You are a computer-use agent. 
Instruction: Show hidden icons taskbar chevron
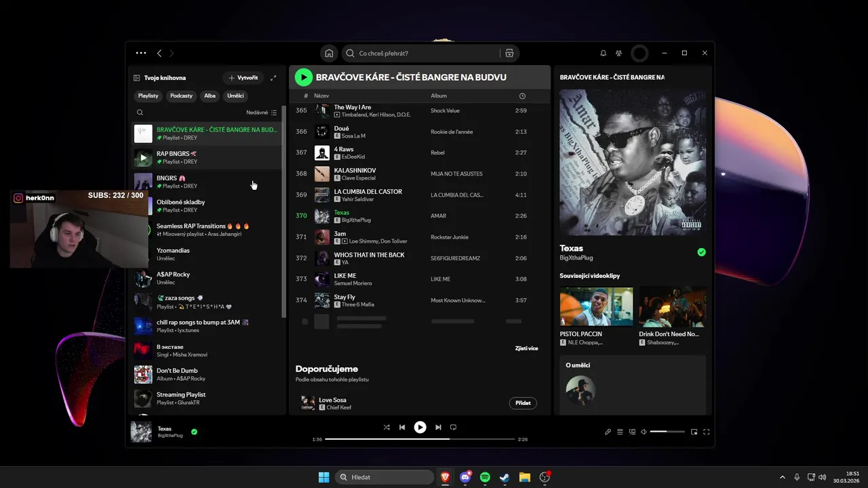click(x=782, y=477)
